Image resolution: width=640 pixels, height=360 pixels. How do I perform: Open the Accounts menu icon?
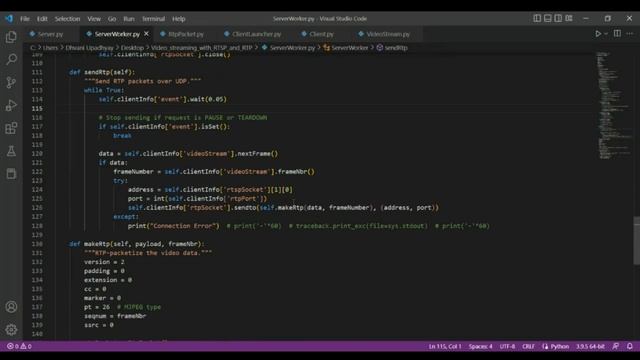click(x=11, y=307)
